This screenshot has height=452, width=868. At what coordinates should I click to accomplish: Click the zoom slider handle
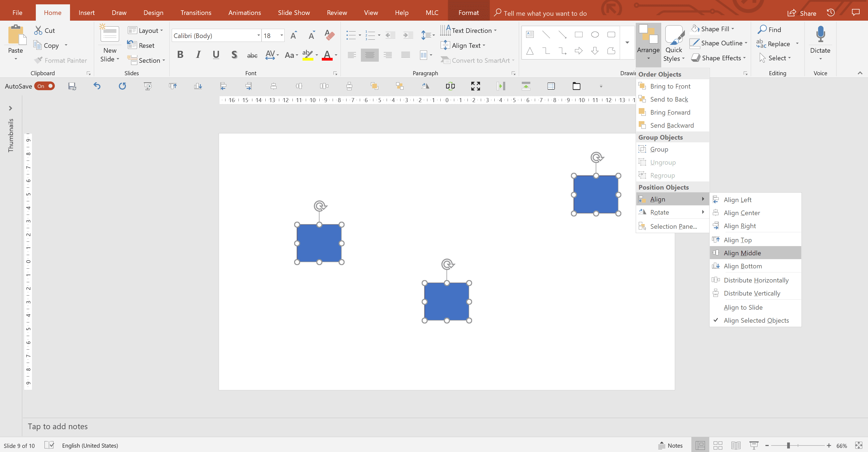[788, 445]
